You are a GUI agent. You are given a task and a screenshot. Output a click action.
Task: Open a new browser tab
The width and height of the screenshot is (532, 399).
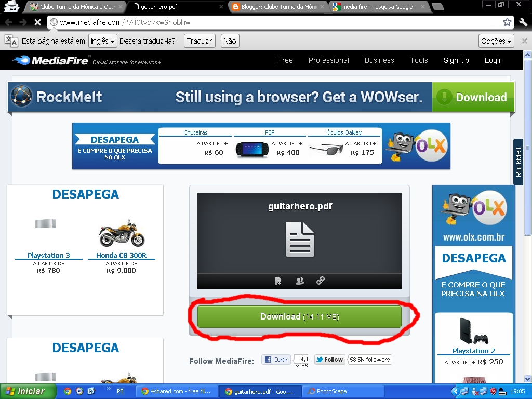438,7
